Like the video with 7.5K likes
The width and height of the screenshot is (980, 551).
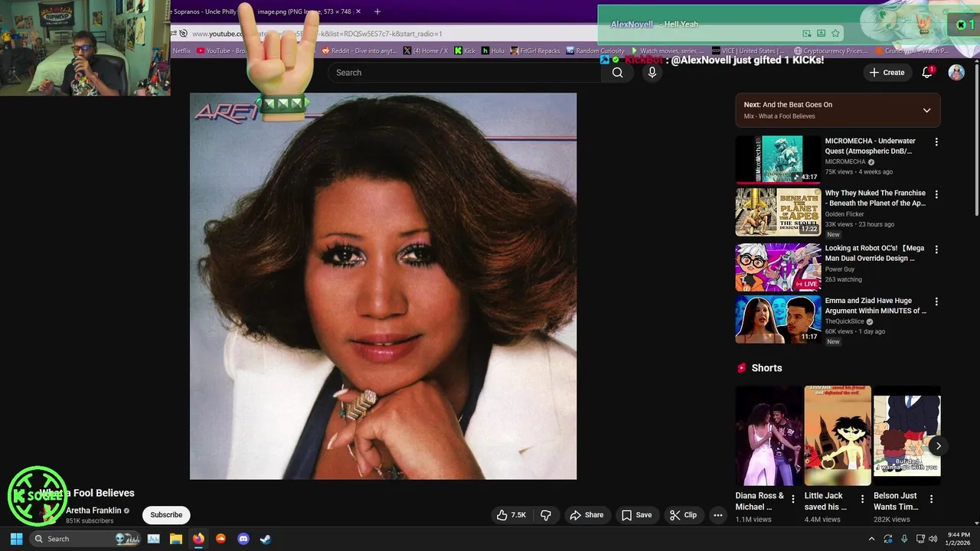511,515
